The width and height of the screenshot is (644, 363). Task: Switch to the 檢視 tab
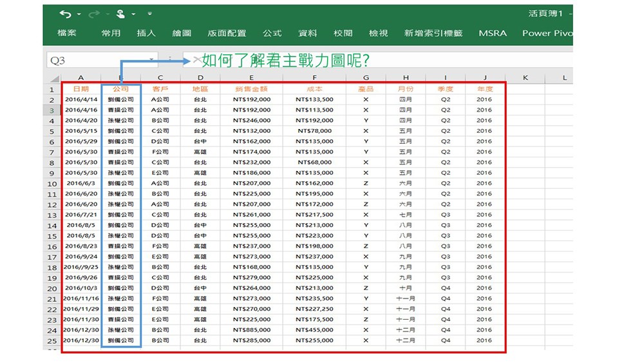pyautogui.click(x=378, y=33)
